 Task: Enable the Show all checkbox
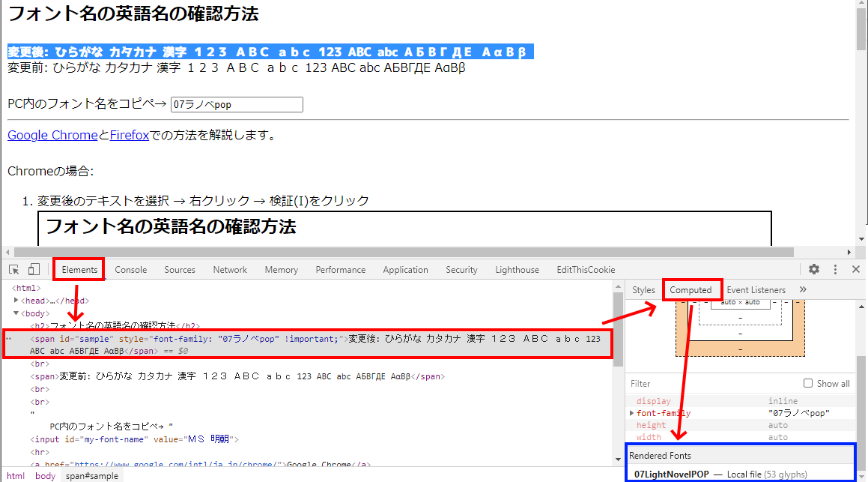pyautogui.click(x=808, y=383)
